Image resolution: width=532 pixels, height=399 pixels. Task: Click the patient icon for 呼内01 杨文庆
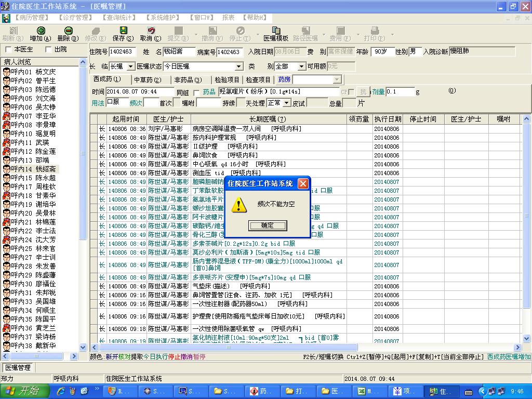click(6, 72)
